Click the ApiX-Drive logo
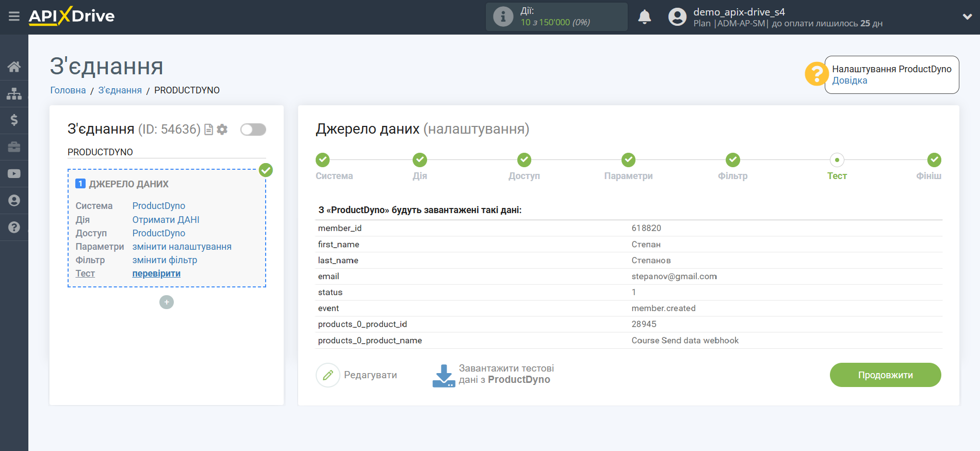This screenshot has width=980, height=451. (x=72, y=16)
